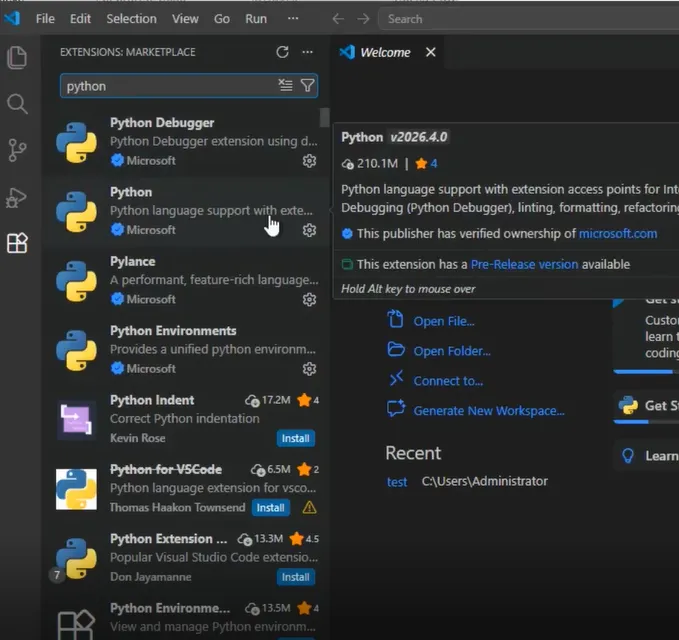Install the Python for VSCode extension
Image resolution: width=679 pixels, height=640 pixels.
point(271,507)
